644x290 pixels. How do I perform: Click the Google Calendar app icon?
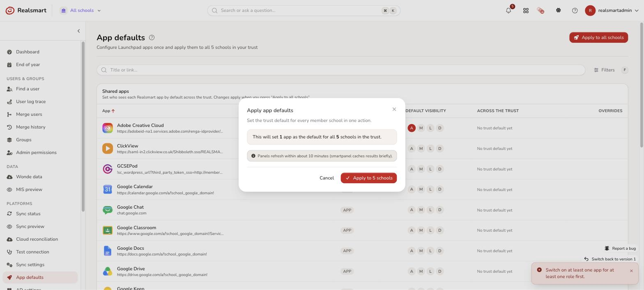click(108, 189)
